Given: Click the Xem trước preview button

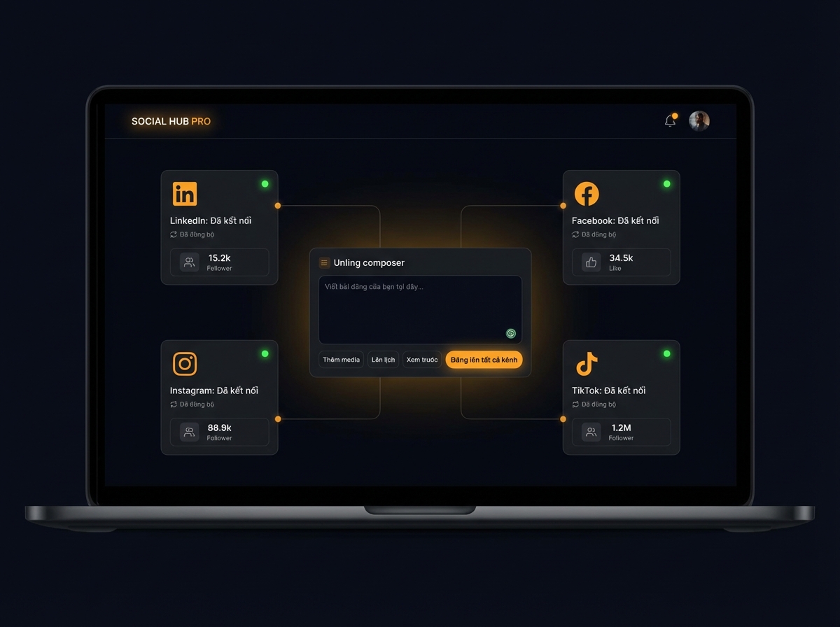Looking at the screenshot, I should [x=422, y=360].
